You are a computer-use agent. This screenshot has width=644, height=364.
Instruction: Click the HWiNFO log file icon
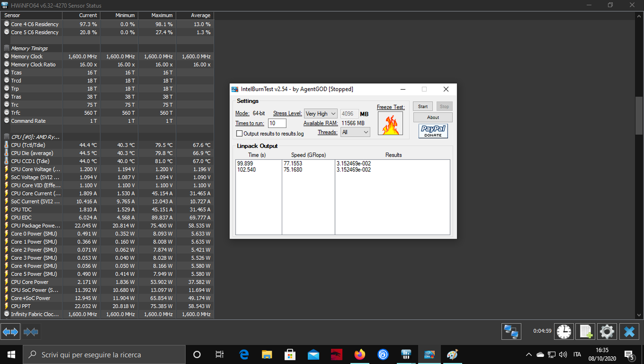point(586,331)
